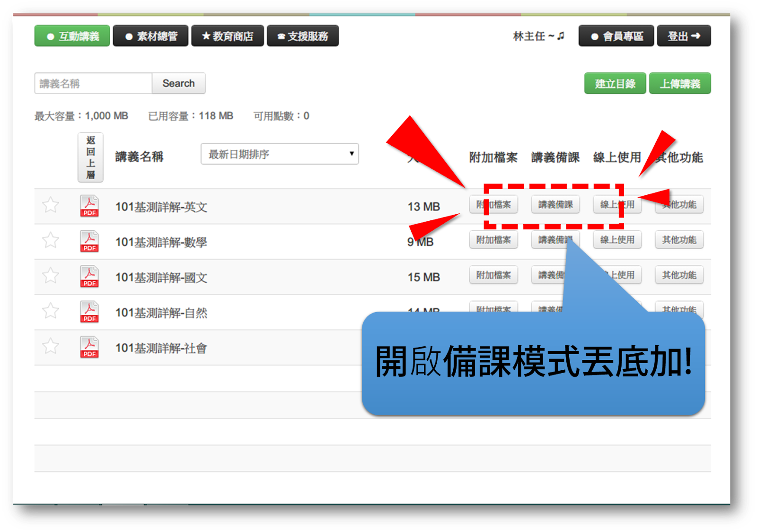Click the 13 MB size value
The width and height of the screenshot is (757, 532).
tap(424, 207)
